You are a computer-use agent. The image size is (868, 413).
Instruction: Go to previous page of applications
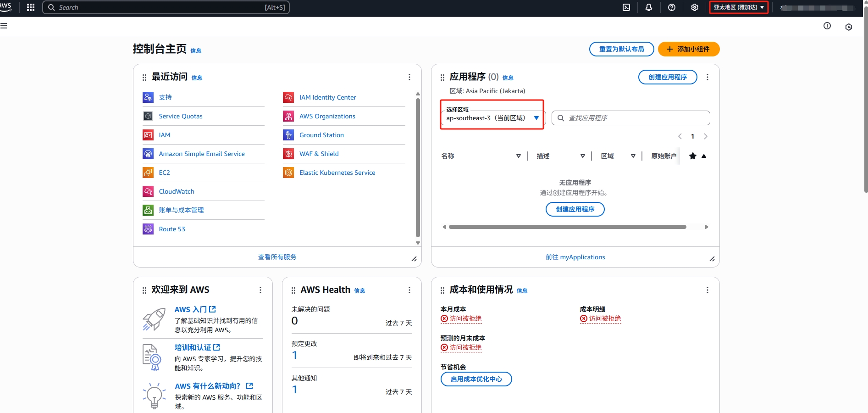point(680,136)
